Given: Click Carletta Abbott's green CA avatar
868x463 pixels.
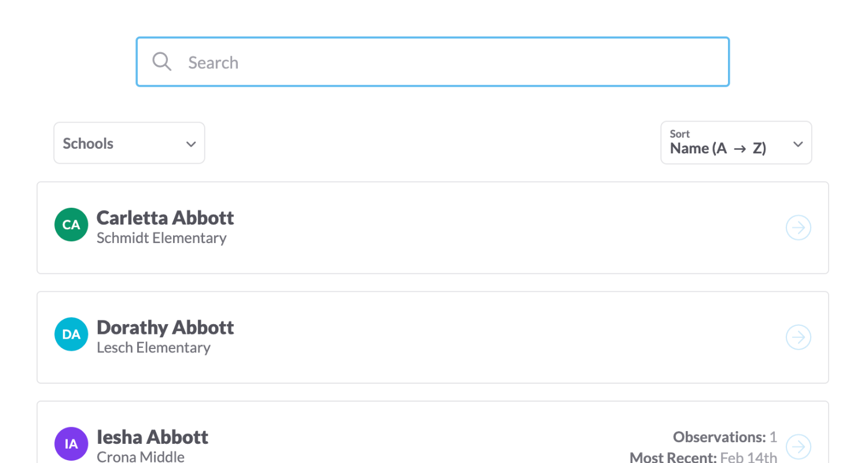Looking at the screenshot, I should tap(71, 225).
